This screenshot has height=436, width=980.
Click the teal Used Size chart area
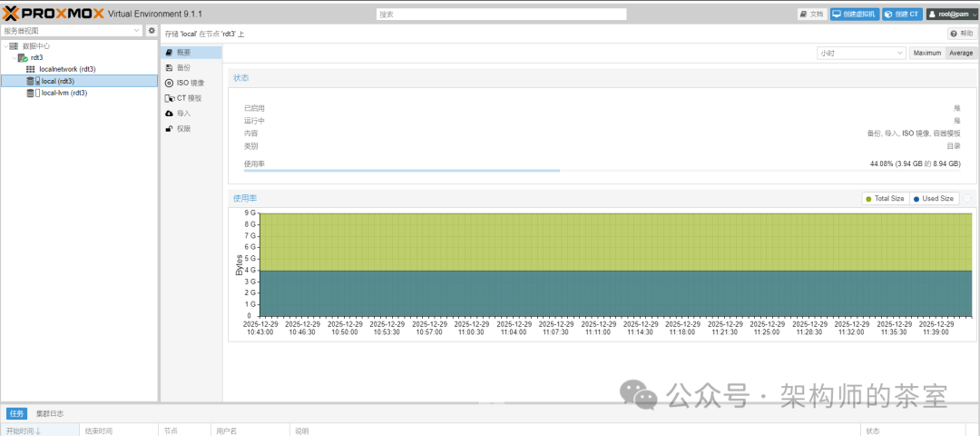tap(615, 293)
